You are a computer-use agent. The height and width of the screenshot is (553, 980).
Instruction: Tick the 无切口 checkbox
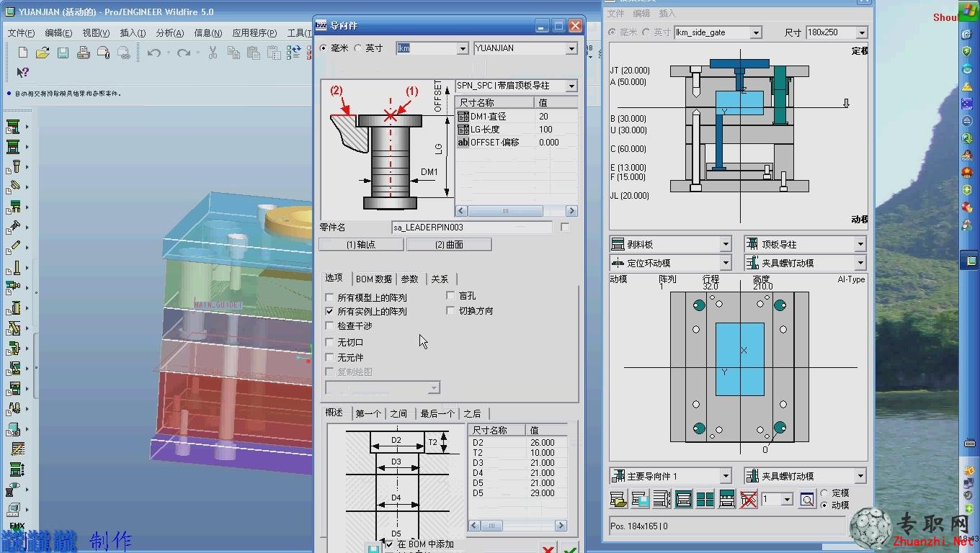click(x=330, y=343)
